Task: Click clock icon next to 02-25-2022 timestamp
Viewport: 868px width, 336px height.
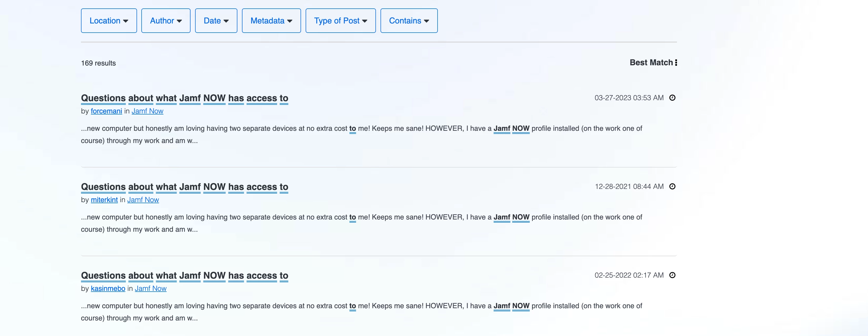Action: 672,275
